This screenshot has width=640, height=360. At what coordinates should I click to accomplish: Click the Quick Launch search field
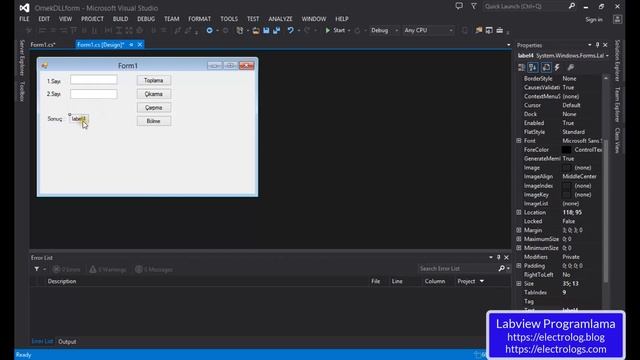click(525, 6)
